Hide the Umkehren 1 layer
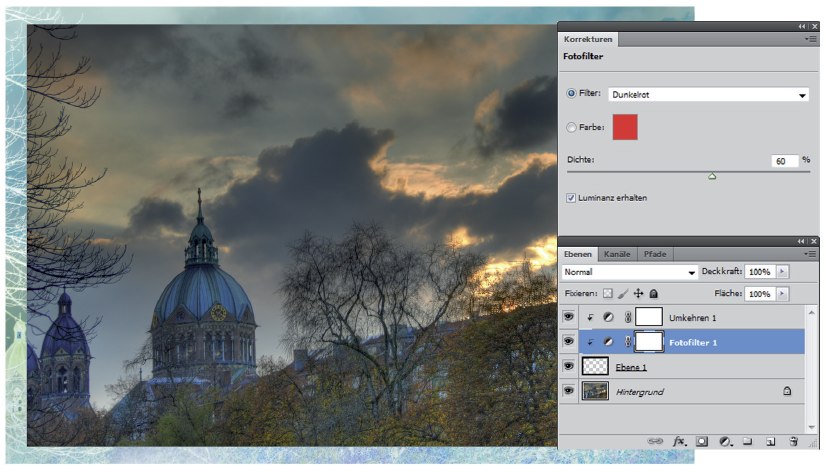 pyautogui.click(x=568, y=316)
